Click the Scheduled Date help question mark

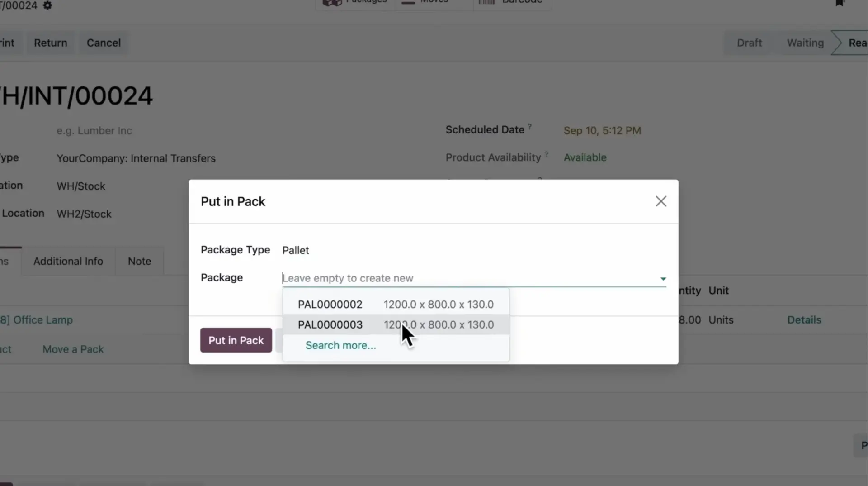(x=530, y=127)
